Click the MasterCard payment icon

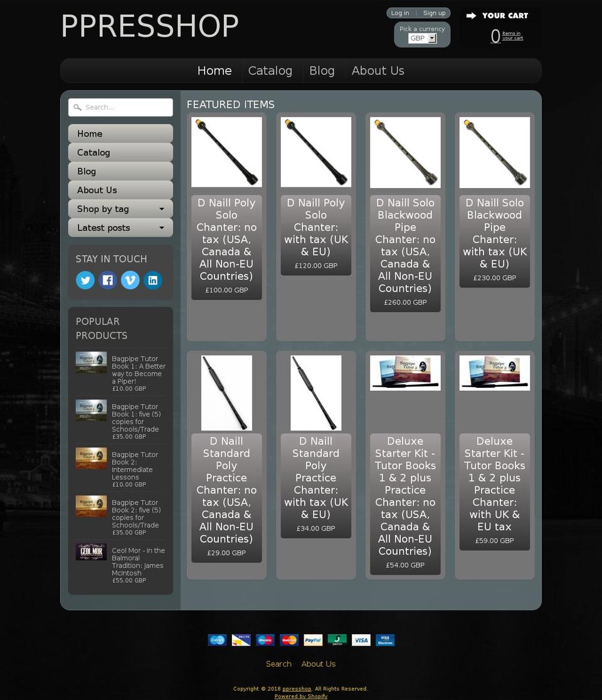point(289,640)
